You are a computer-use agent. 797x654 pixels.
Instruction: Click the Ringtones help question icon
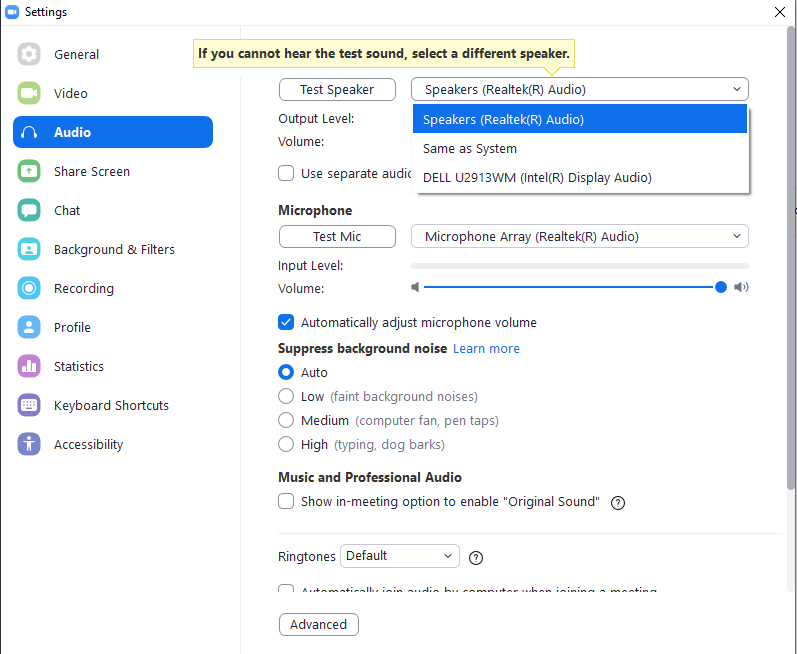click(x=476, y=557)
